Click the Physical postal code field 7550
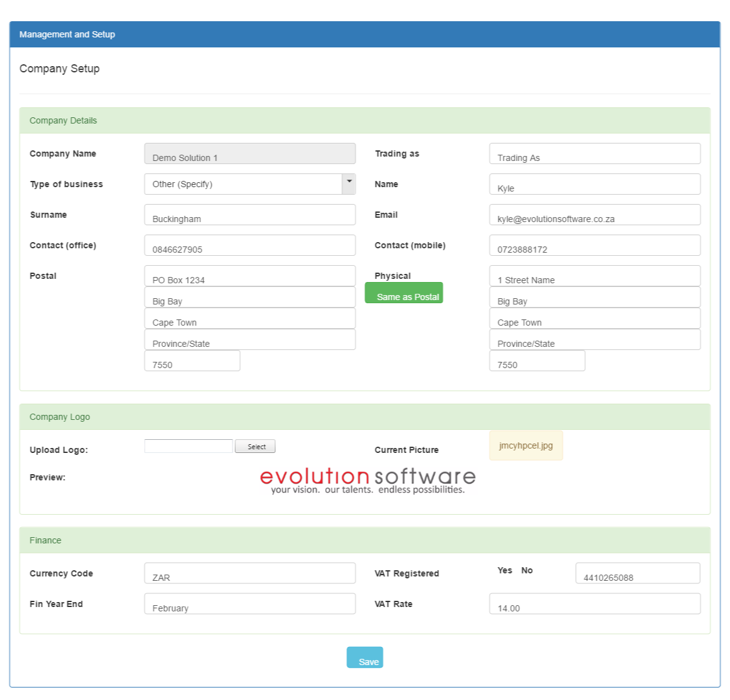The height and width of the screenshot is (700, 730). [x=537, y=361]
